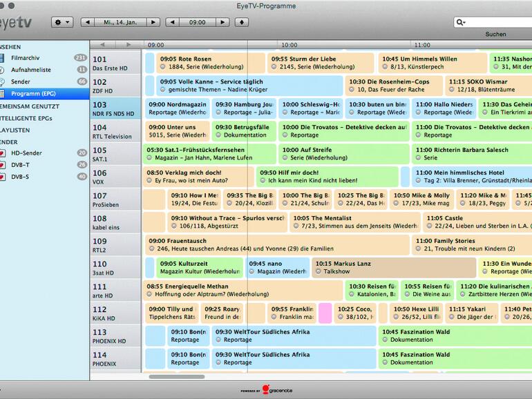
Task: Open 09:30 Betrugsfälle programme
Action: coord(245,131)
